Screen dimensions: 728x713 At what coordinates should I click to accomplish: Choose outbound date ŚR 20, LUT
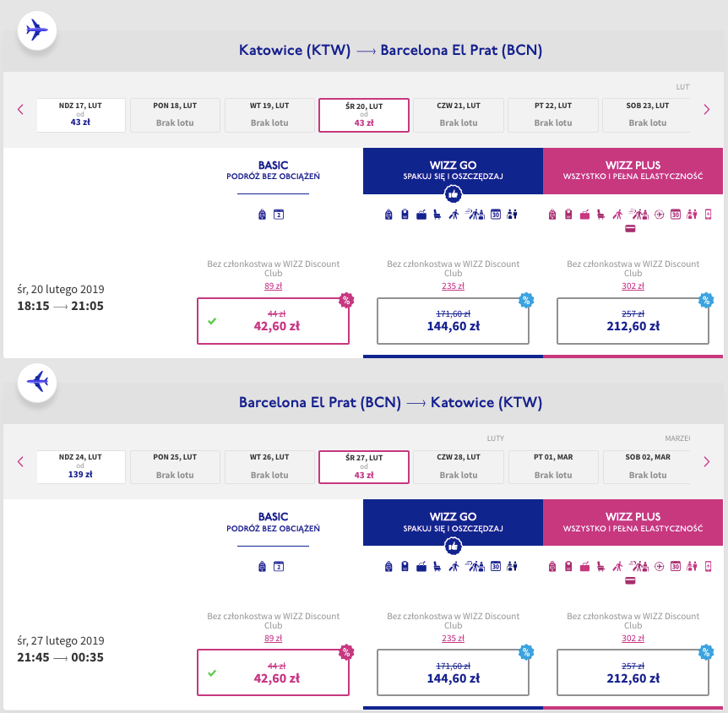click(364, 115)
